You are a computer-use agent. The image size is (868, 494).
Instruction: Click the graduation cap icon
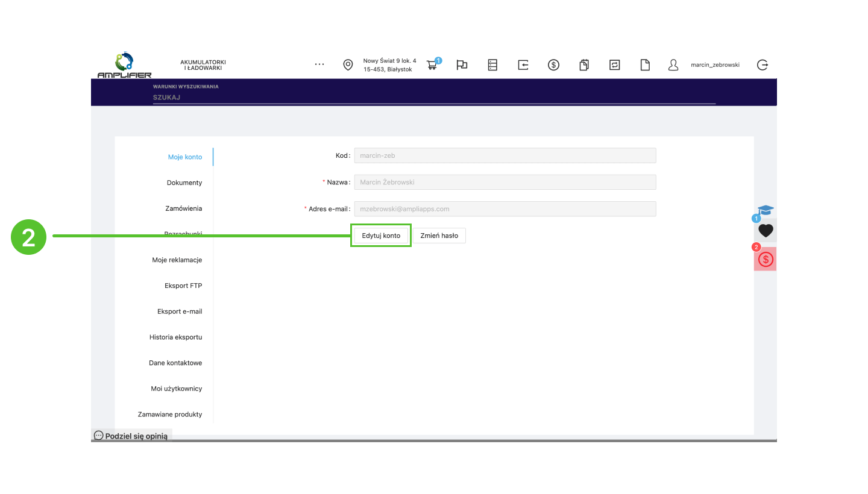pyautogui.click(x=766, y=210)
